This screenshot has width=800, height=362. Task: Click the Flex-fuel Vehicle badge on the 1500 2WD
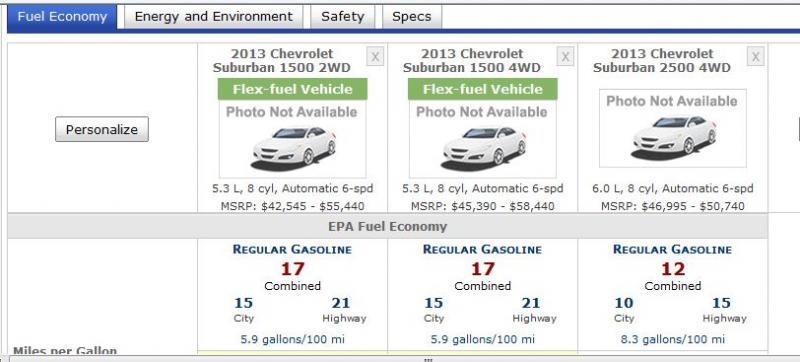[292, 89]
